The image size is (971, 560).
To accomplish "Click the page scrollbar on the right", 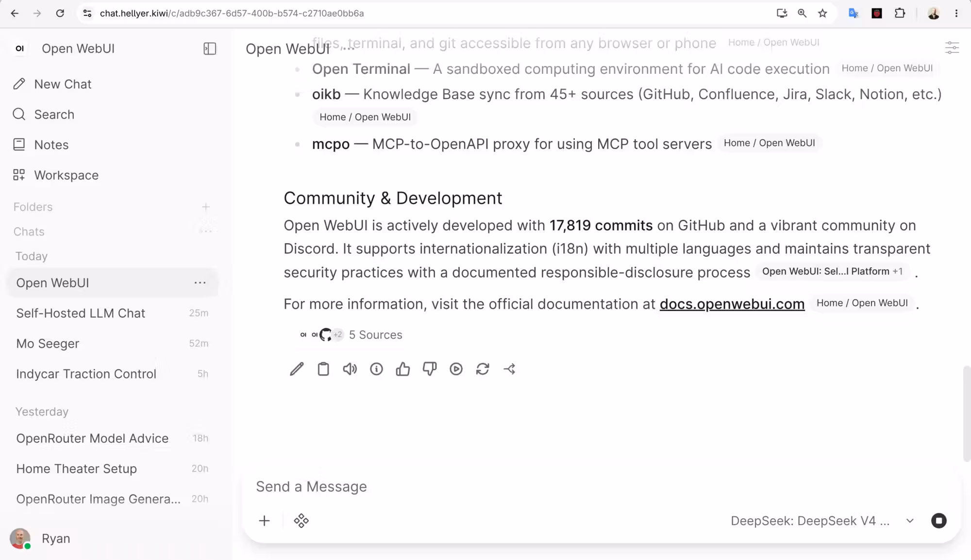I will 967,414.
